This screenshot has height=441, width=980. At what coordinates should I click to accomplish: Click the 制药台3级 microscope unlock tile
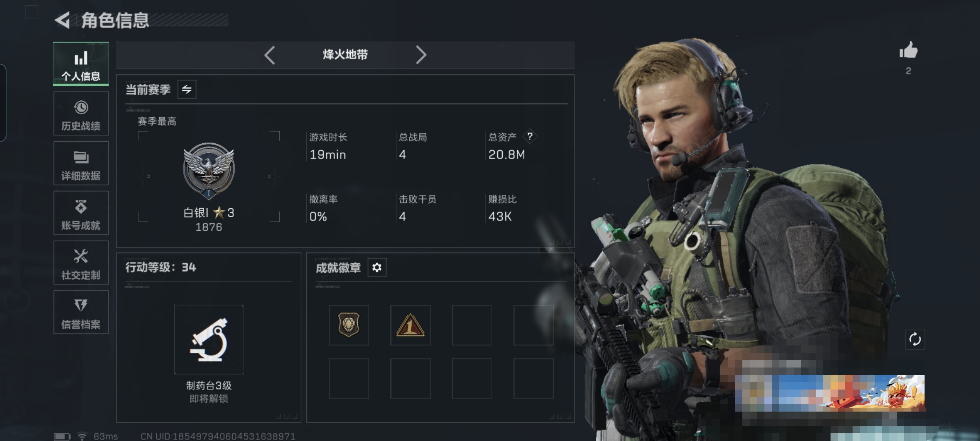[209, 340]
